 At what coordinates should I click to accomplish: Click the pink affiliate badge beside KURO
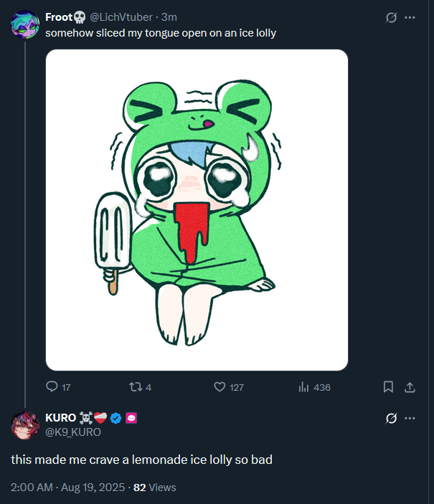coord(131,418)
